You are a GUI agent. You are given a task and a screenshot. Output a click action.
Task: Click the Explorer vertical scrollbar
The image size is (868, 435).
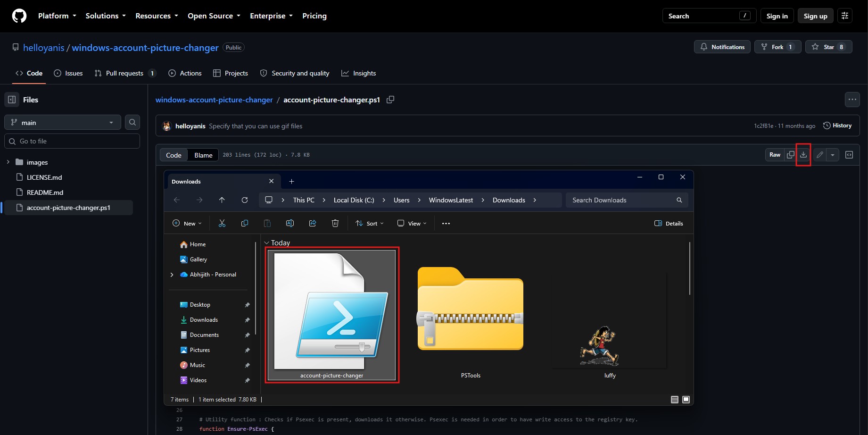689,268
